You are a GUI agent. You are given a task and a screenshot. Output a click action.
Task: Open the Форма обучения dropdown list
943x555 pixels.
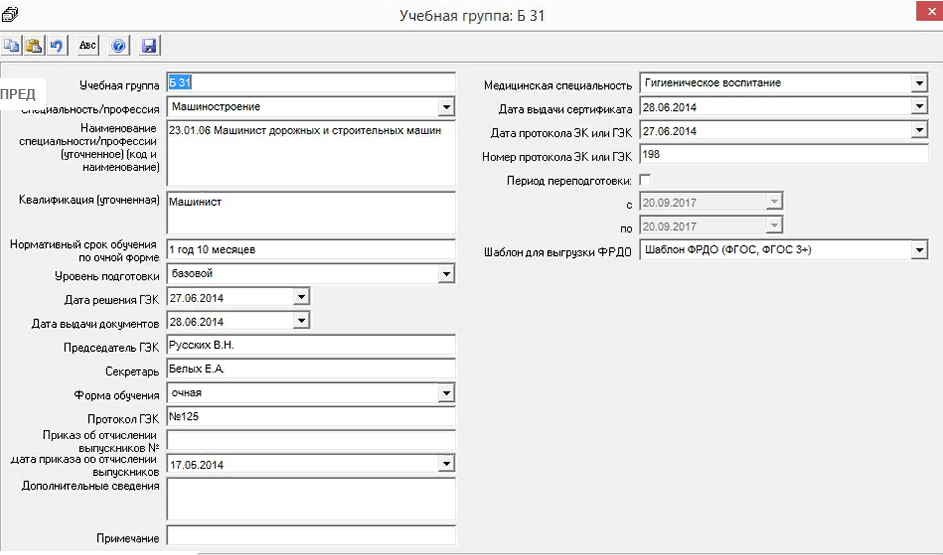446,394
